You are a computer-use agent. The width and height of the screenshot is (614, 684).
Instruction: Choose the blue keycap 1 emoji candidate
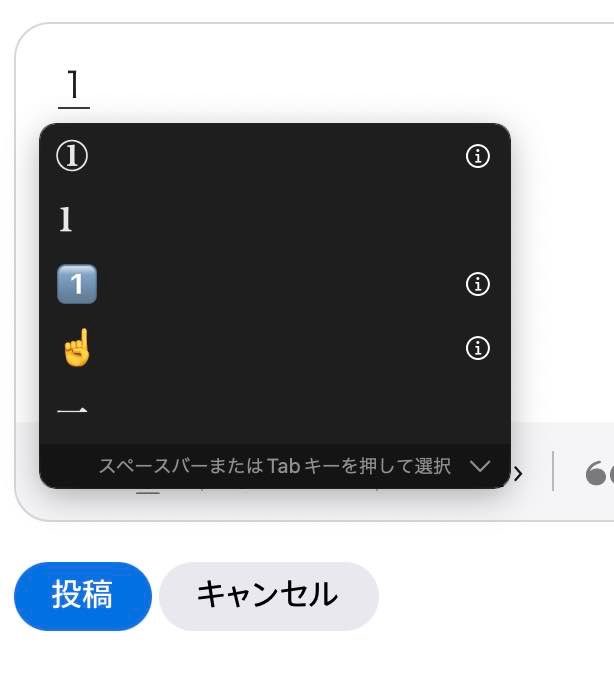[x=77, y=284]
